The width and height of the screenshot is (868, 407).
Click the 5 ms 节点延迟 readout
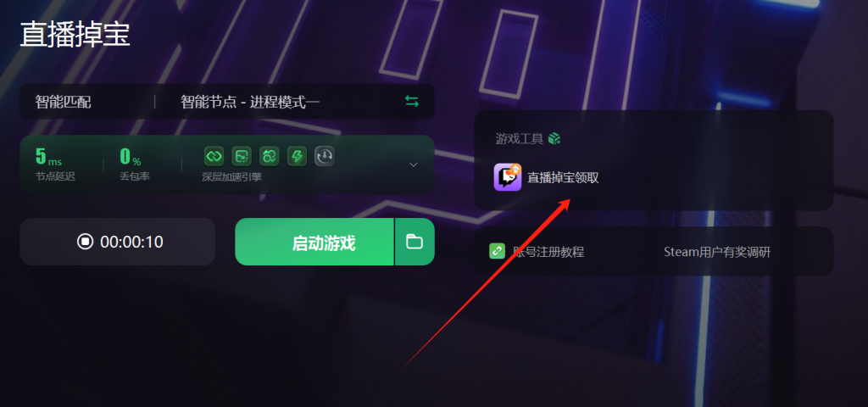[x=55, y=164]
